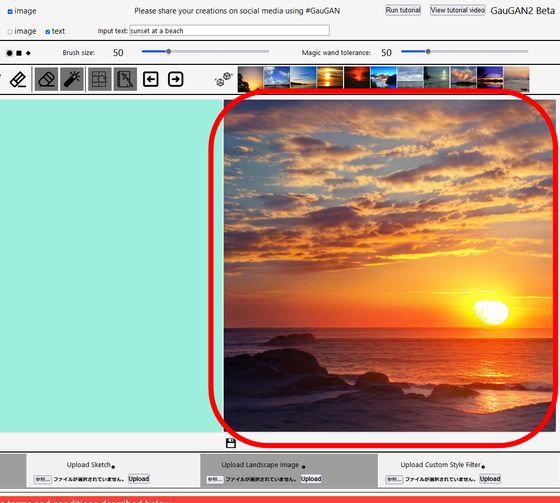Select the square brush shape

pyautogui.click(x=19, y=53)
